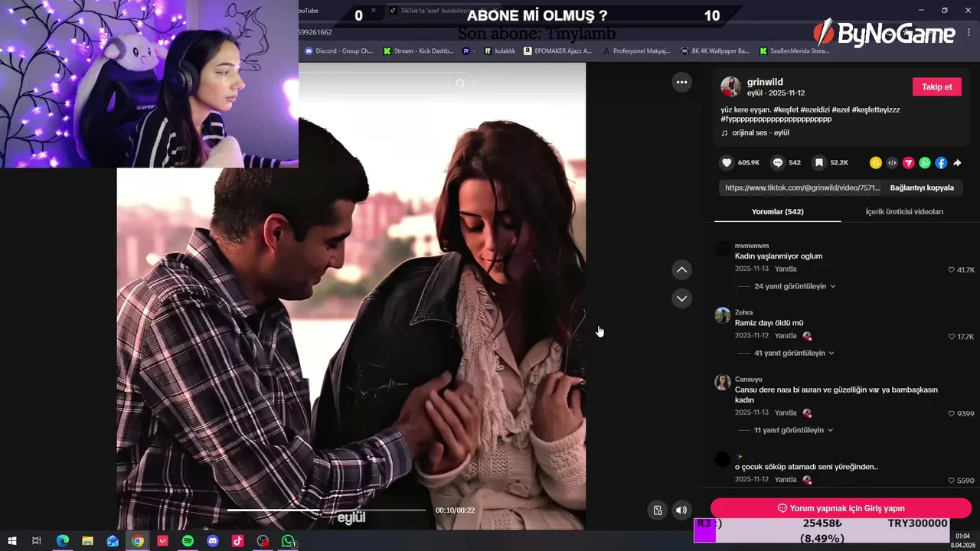Save video with the bookmark icon
This screenshot has height=551, width=980.
(x=819, y=163)
